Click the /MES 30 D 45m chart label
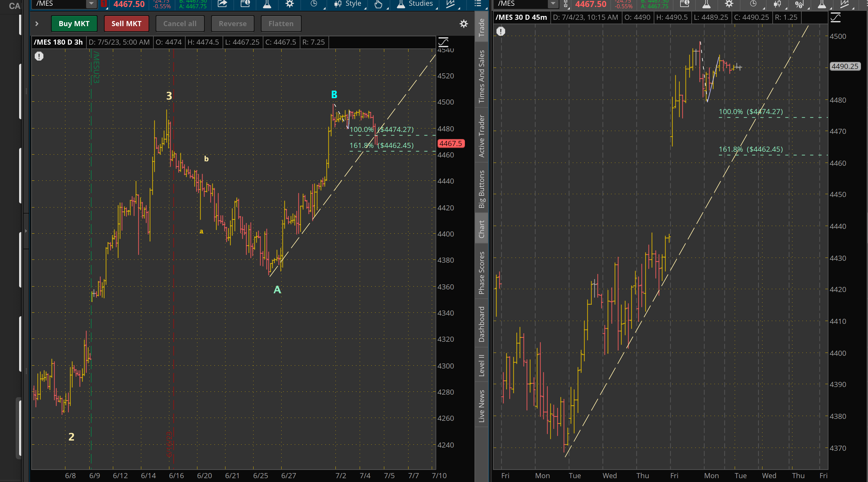 521,17
